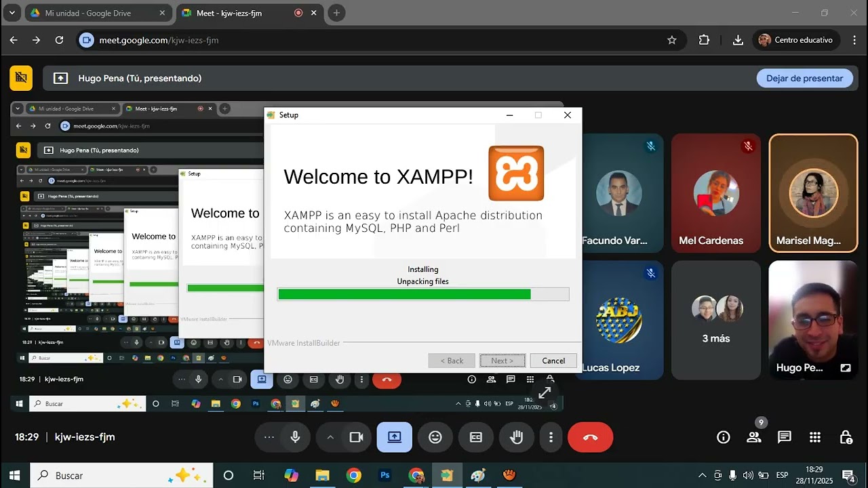Open the taskbar clock showing 28/11/2025
This screenshot has width=868, height=488.
click(x=814, y=475)
